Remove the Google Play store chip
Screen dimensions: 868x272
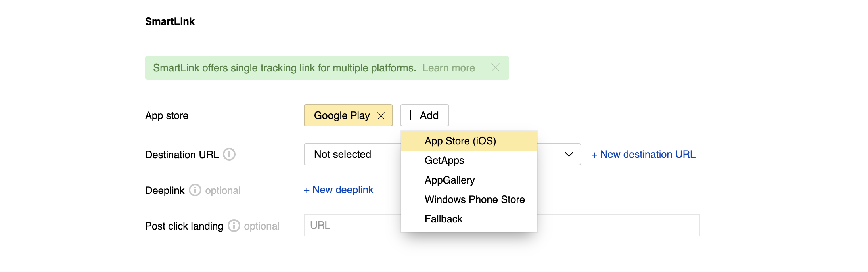point(381,116)
